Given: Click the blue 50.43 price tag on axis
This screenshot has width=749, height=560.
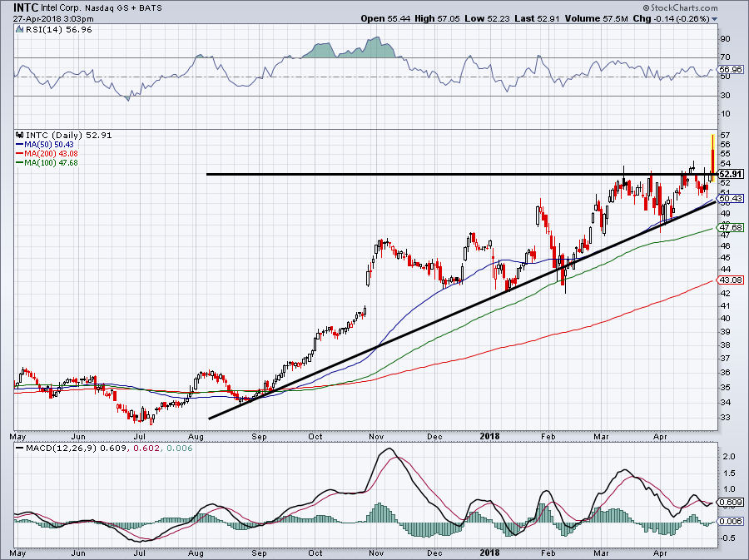Looking at the screenshot, I should click(732, 198).
